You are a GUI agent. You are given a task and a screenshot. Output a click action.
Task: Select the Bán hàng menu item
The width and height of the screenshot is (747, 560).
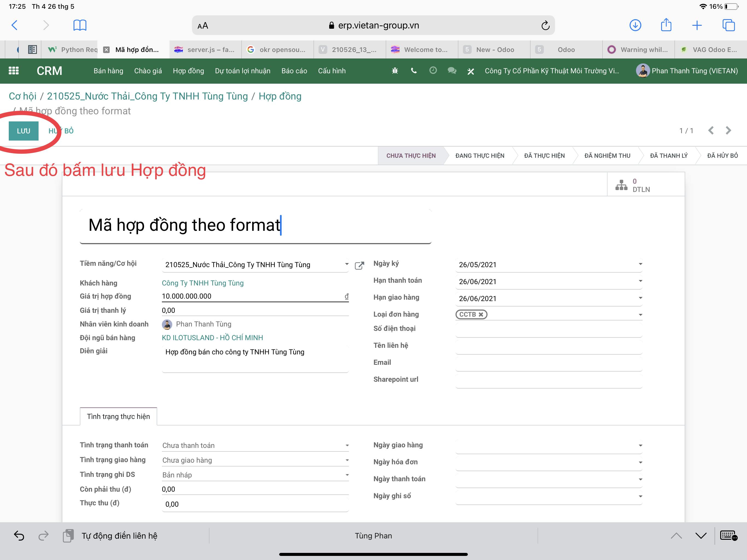[x=108, y=71]
